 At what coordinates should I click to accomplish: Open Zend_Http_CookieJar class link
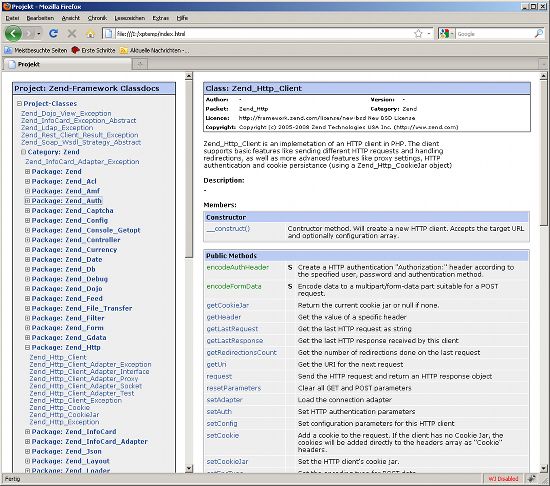click(65, 415)
